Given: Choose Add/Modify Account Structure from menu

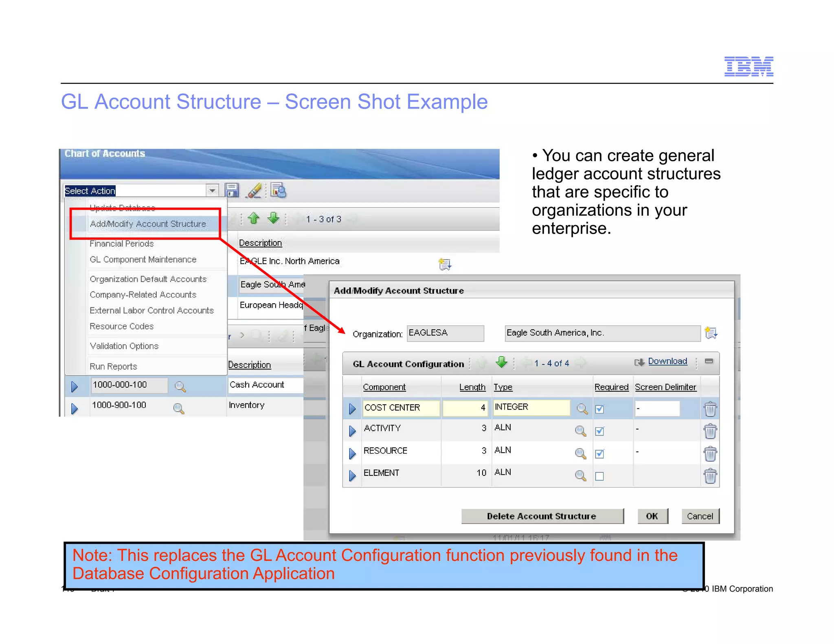Looking at the screenshot, I should coord(148,224).
